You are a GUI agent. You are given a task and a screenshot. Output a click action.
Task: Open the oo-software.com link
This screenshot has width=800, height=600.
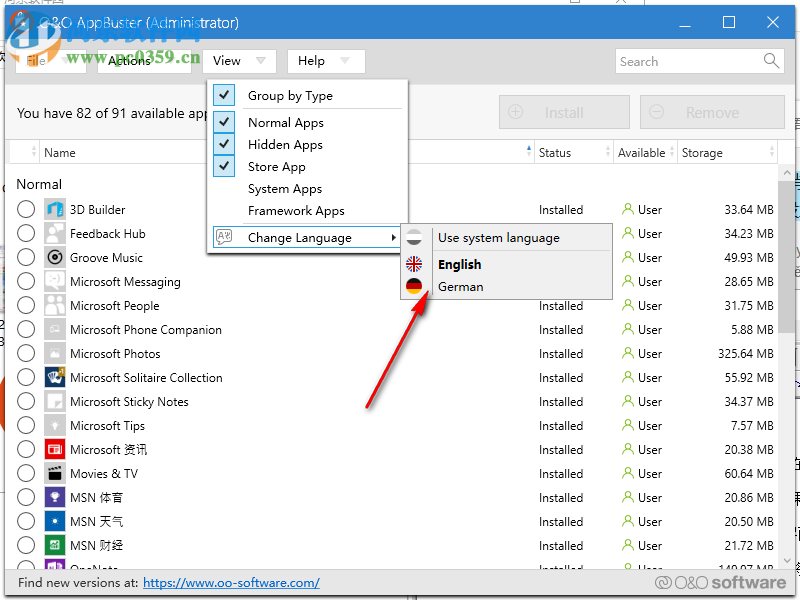(x=231, y=583)
